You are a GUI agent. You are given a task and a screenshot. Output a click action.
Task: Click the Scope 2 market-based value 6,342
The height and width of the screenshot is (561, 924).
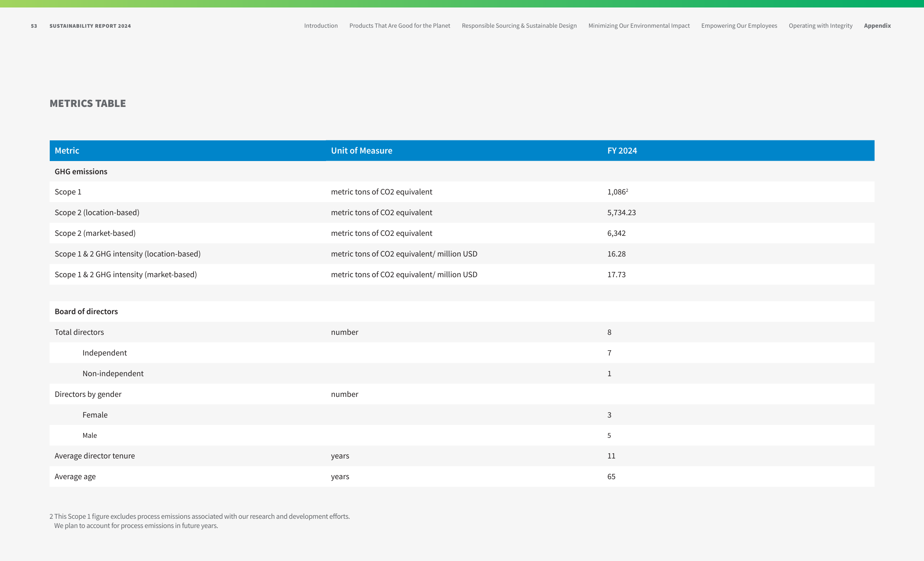tap(616, 233)
